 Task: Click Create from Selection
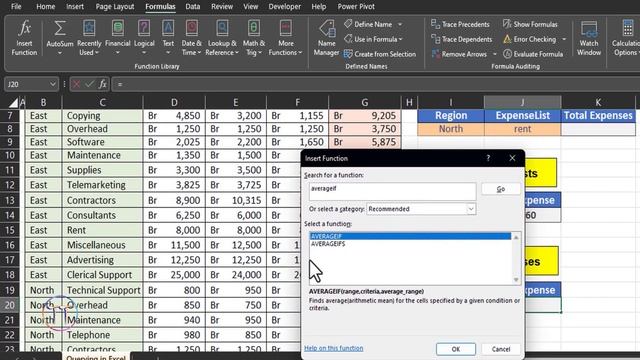(x=380, y=54)
